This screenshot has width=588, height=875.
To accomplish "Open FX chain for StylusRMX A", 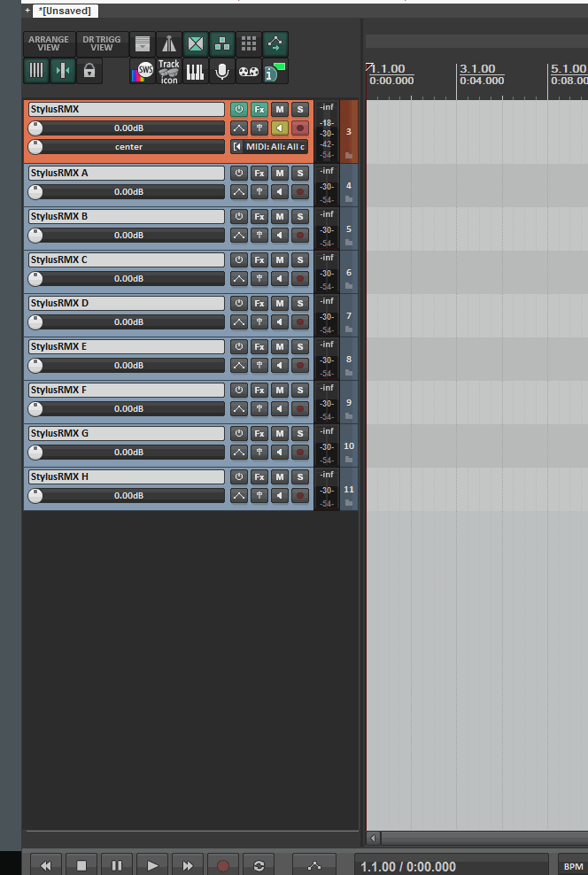I will coord(259,173).
